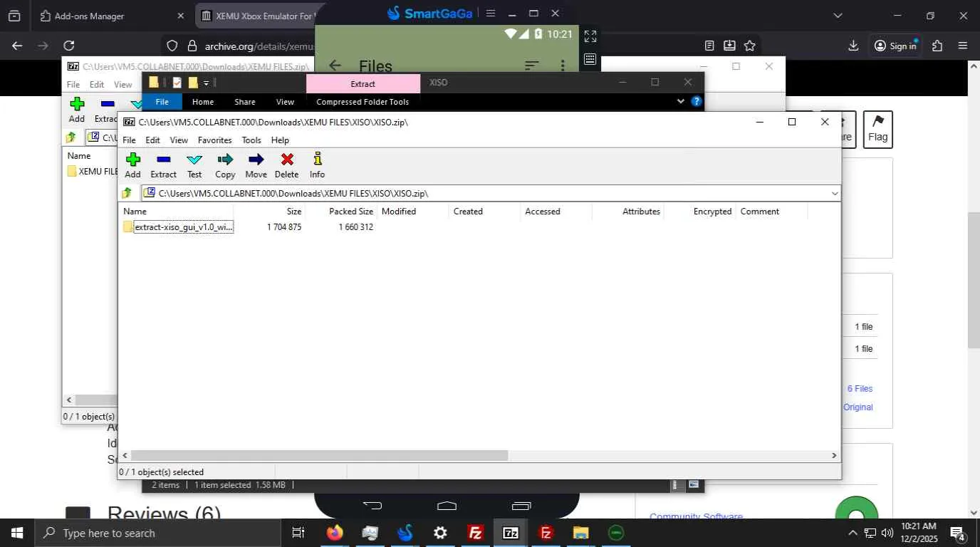
Task: Tap the Android recent apps button
Action: [521, 506]
